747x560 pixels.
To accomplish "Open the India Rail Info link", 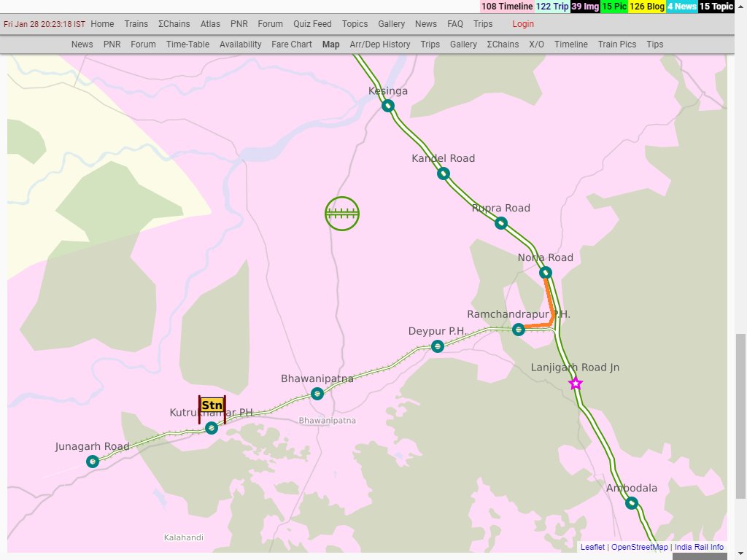I will click(699, 547).
